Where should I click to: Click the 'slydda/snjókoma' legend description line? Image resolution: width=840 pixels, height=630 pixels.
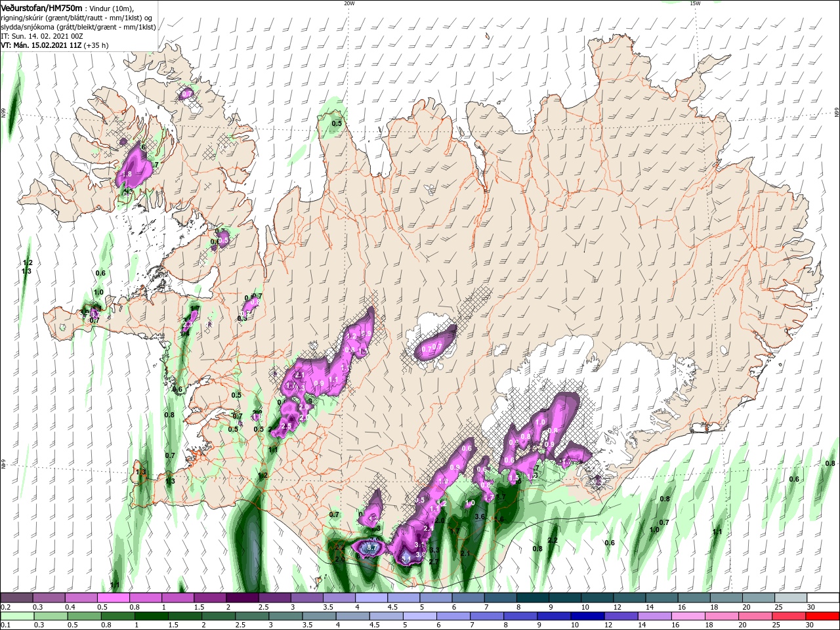click(78, 26)
